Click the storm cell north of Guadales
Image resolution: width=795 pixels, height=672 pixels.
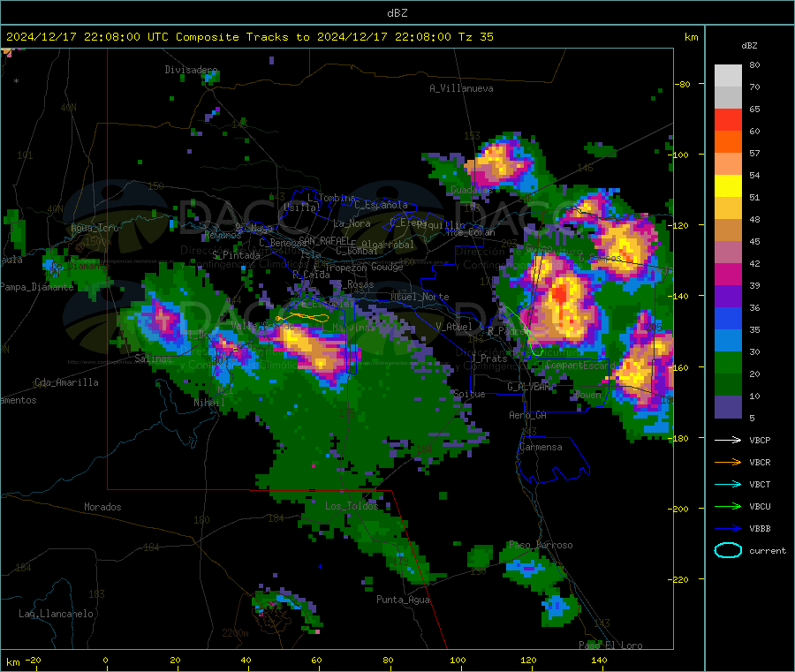tap(498, 163)
